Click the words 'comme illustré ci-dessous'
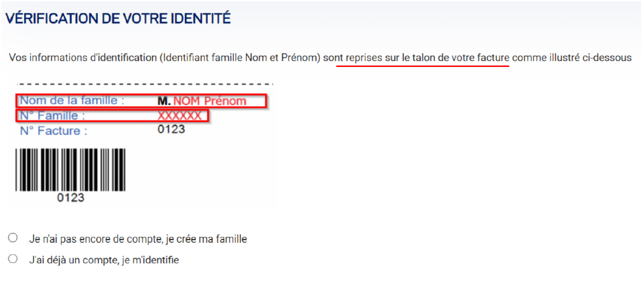644x288 pixels. (572, 58)
